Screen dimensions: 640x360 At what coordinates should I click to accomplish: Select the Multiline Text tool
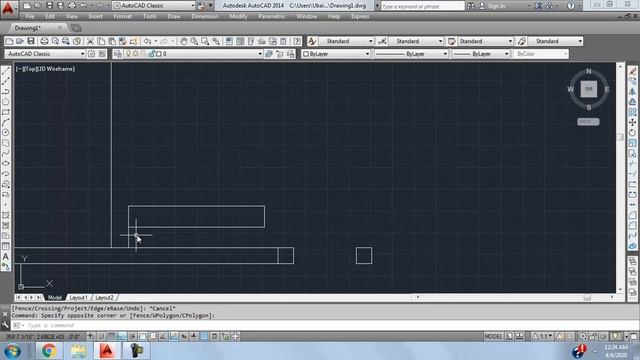6,257
